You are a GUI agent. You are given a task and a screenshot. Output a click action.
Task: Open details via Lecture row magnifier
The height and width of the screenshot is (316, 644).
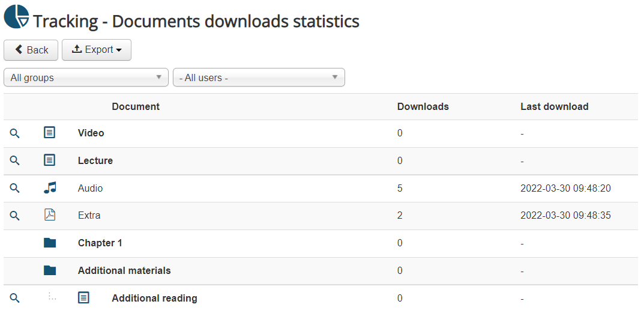[x=15, y=161]
